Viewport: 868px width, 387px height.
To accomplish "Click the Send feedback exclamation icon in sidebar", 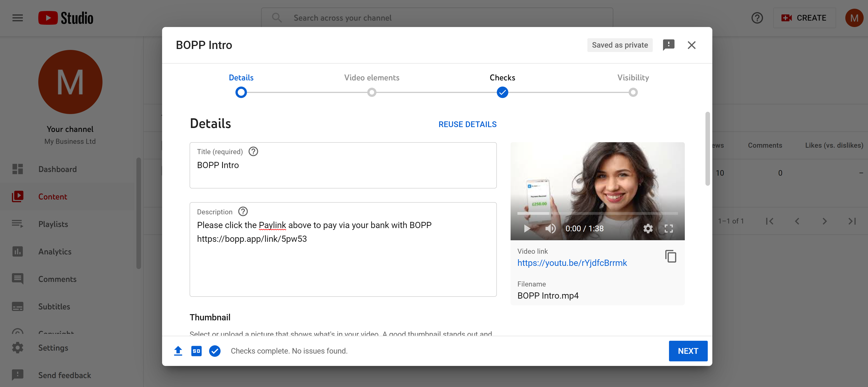I will (x=17, y=375).
